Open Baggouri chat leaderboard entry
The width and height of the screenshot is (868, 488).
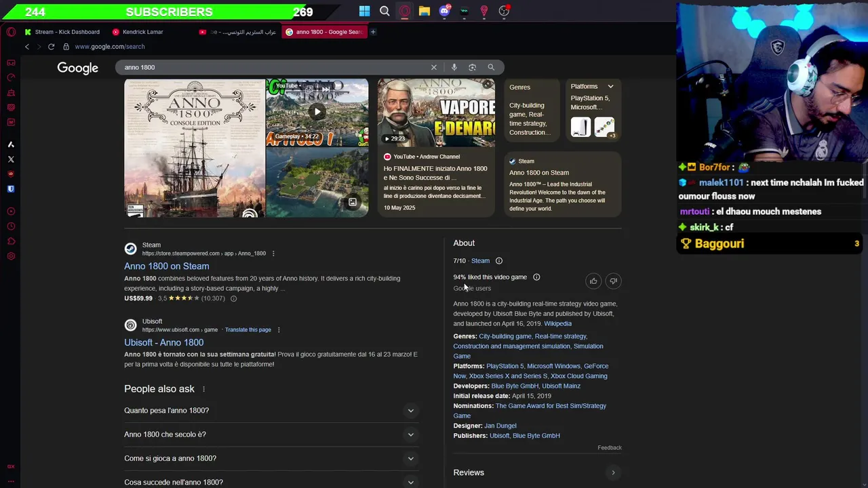pos(770,244)
